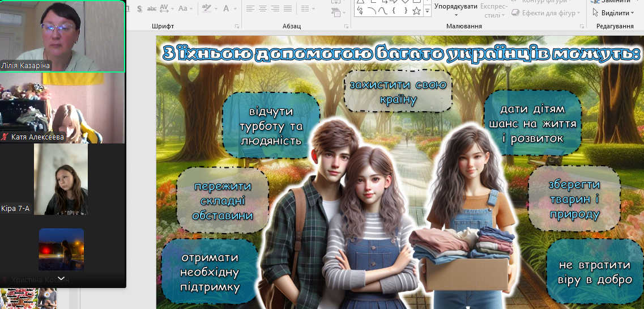Viewport: 644px width, 309px height.
Task: Toggle strikethrough text formatting
Action: tap(152, 9)
